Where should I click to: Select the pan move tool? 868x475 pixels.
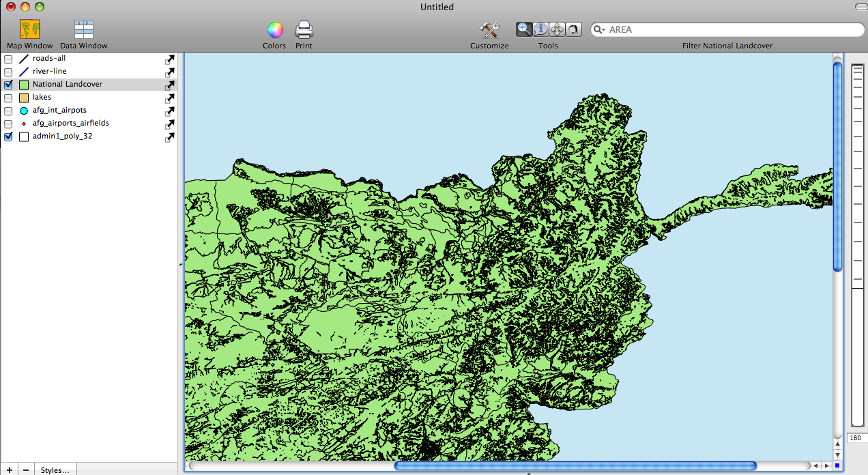(557, 29)
